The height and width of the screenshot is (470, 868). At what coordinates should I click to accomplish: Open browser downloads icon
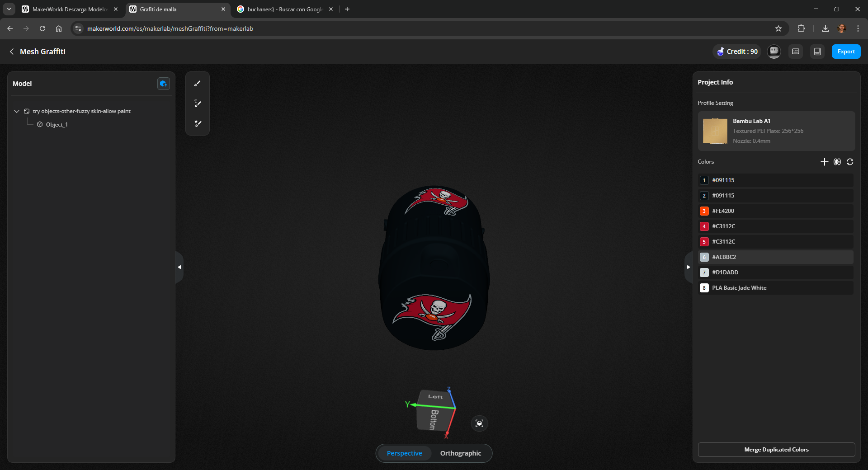coord(826,28)
